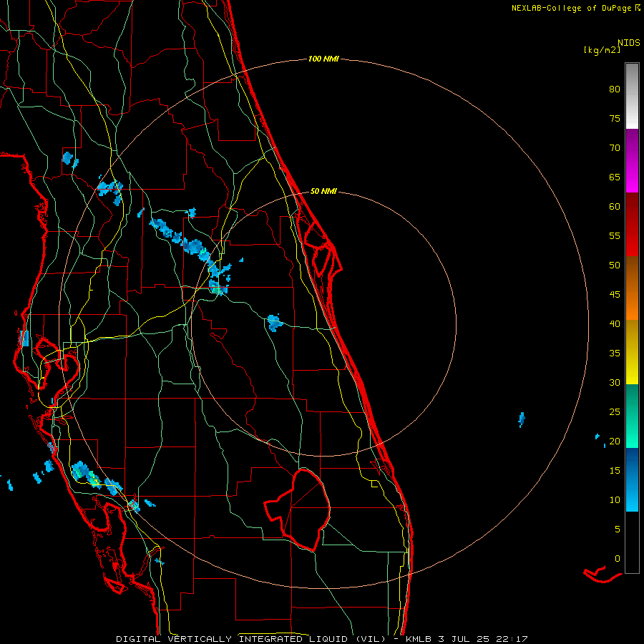
Task: Click the scale value 50
Action: click(615, 265)
